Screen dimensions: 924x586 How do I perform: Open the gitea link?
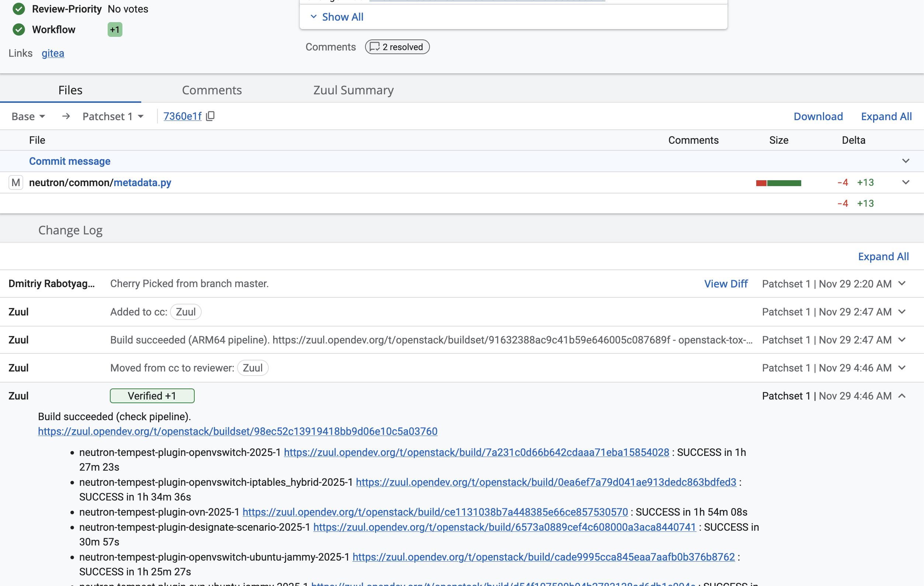click(53, 53)
